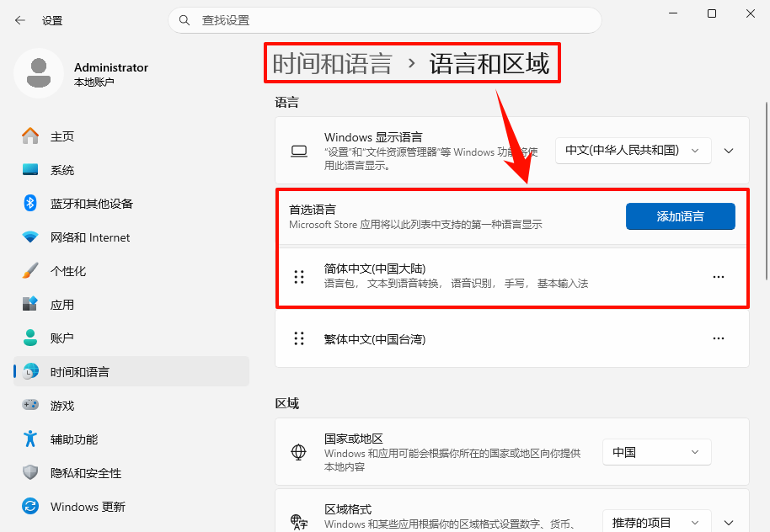
Task: Open 区域格式 dropdown 推荐的项目
Action: tap(656, 521)
